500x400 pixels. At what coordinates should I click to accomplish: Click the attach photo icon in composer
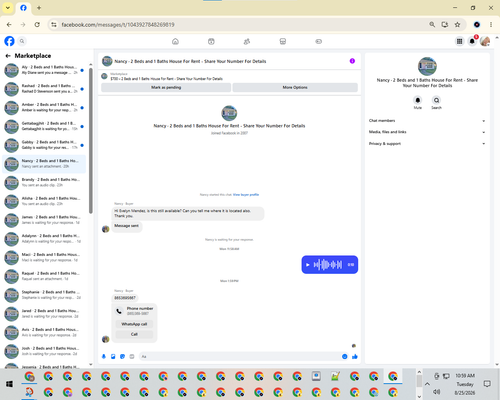point(113,357)
